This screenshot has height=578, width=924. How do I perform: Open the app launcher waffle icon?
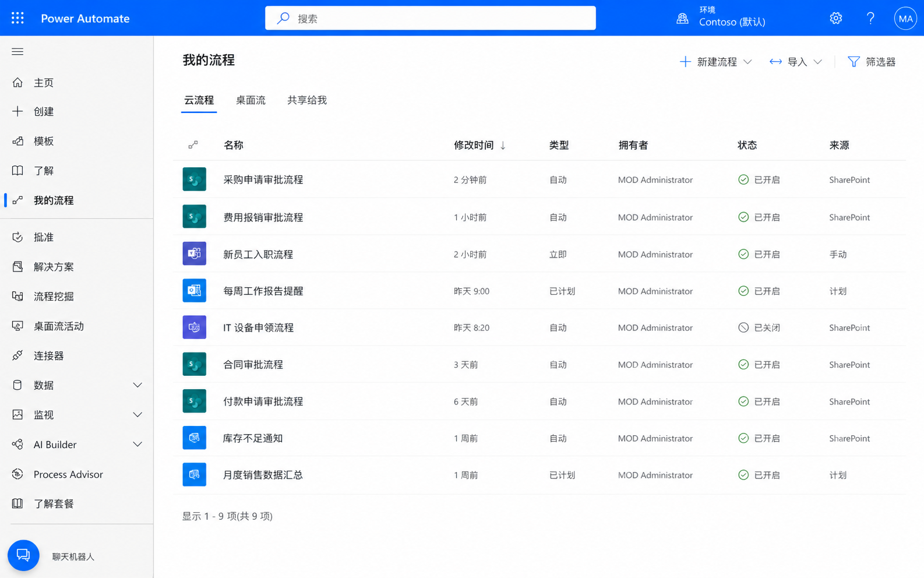pos(17,18)
